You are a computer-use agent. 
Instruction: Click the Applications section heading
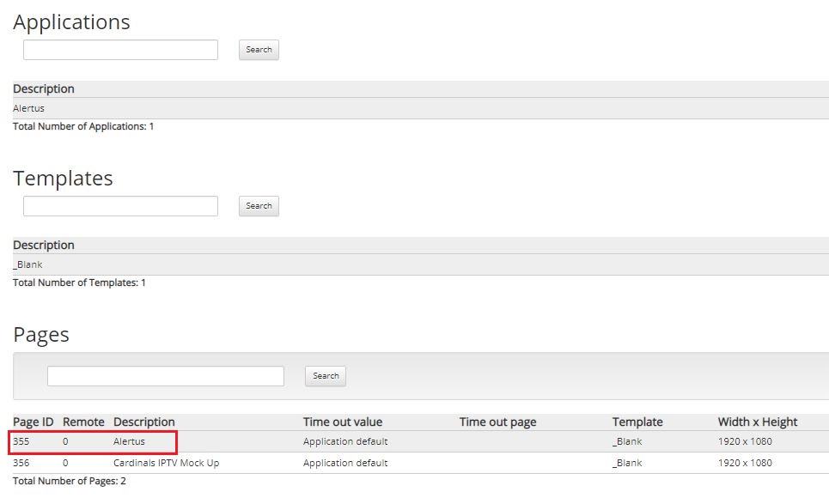pyautogui.click(x=71, y=22)
